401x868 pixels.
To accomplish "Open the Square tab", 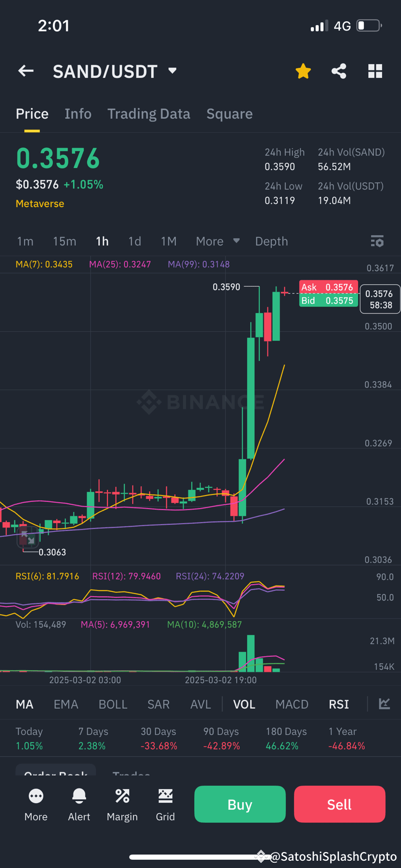I will coord(230,114).
